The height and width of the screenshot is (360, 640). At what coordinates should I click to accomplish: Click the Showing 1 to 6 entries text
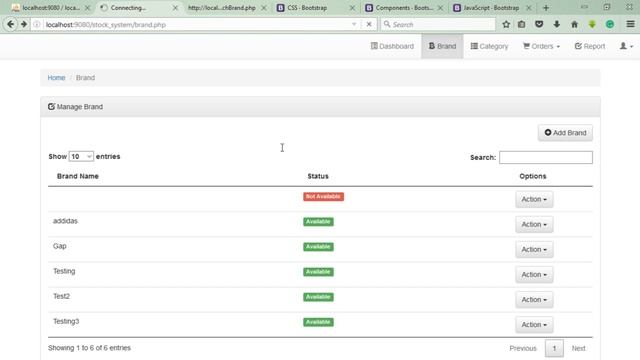click(89, 348)
